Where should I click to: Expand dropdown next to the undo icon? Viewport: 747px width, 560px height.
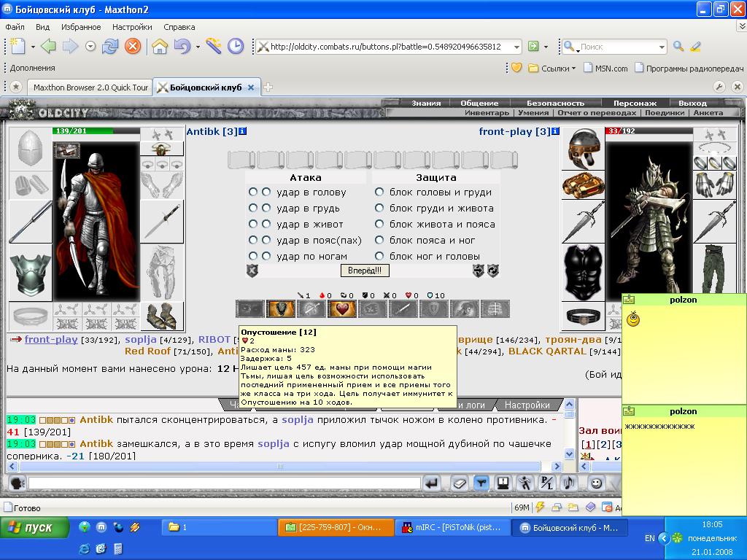[x=198, y=47]
